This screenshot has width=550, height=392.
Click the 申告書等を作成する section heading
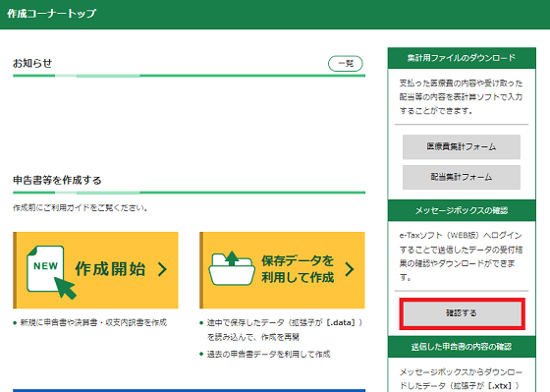57,180
